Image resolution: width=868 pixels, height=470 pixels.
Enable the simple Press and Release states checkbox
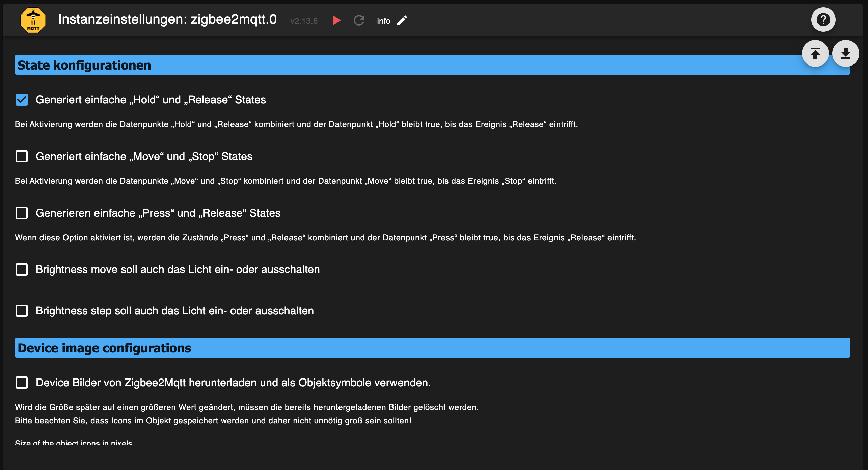pos(22,213)
